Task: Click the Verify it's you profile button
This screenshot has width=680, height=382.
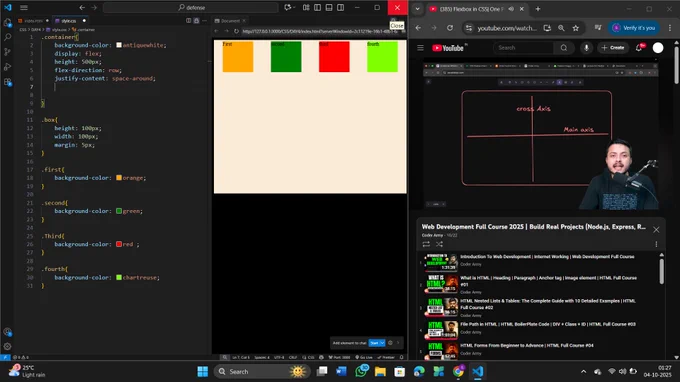Action: coord(634,28)
